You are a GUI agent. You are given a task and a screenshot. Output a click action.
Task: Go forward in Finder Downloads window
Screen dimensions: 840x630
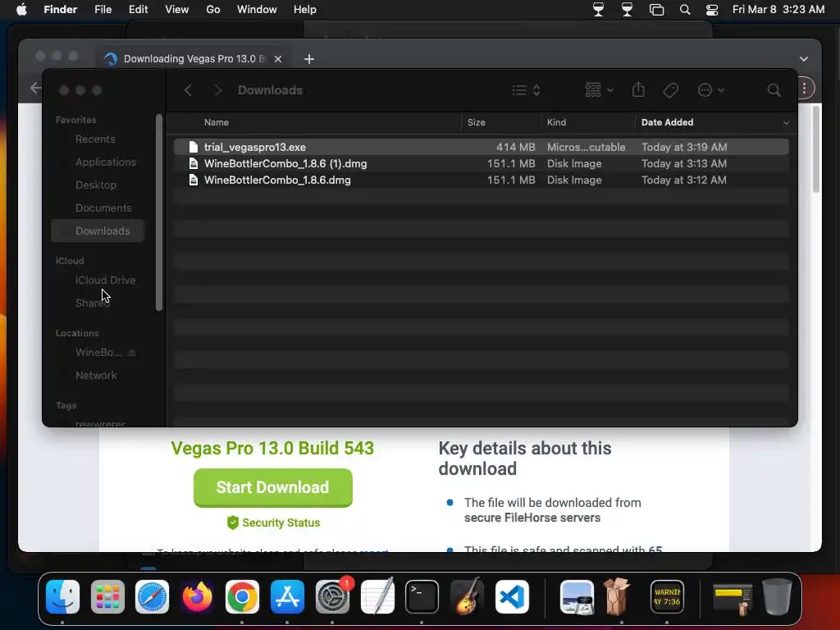pos(217,90)
